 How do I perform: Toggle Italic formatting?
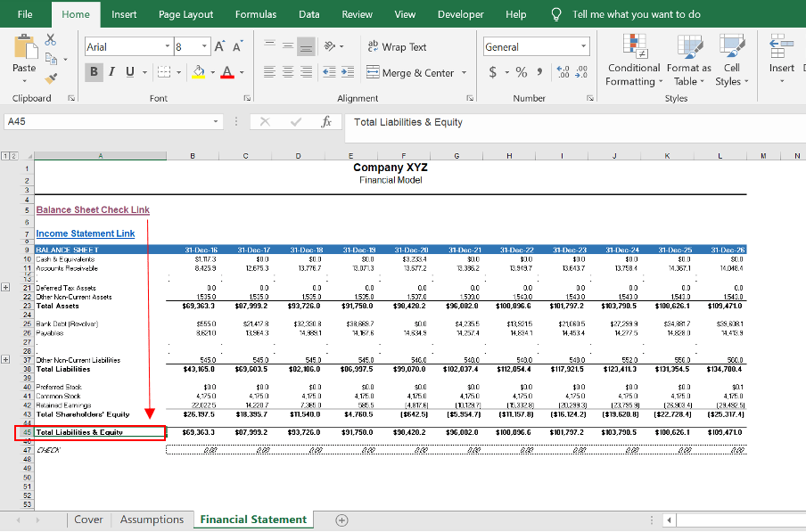point(112,72)
